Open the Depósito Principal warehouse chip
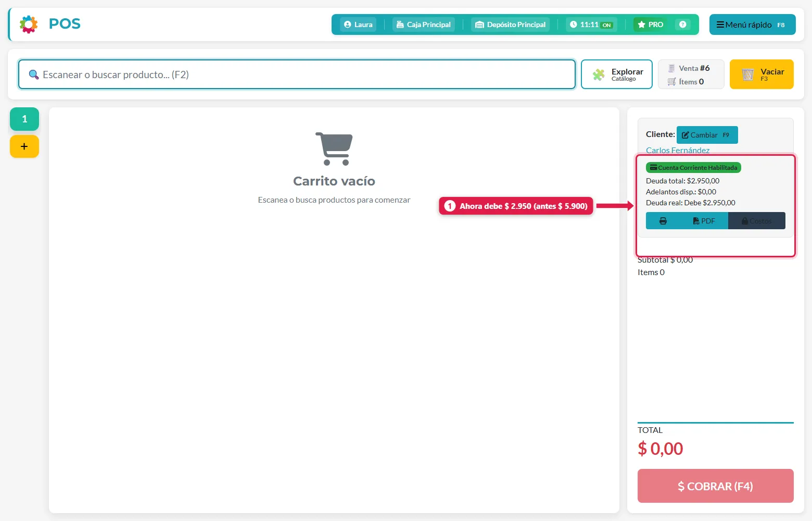812x521 pixels. 510,24
